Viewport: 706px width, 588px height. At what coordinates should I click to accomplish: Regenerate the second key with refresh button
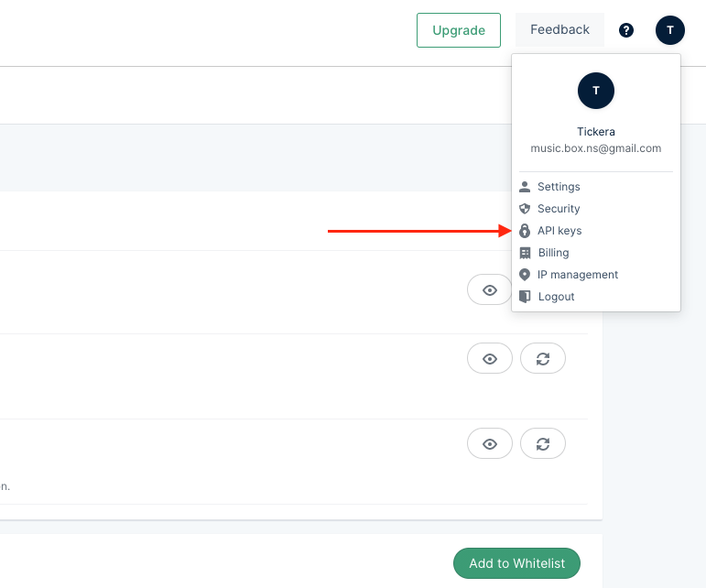click(x=543, y=359)
